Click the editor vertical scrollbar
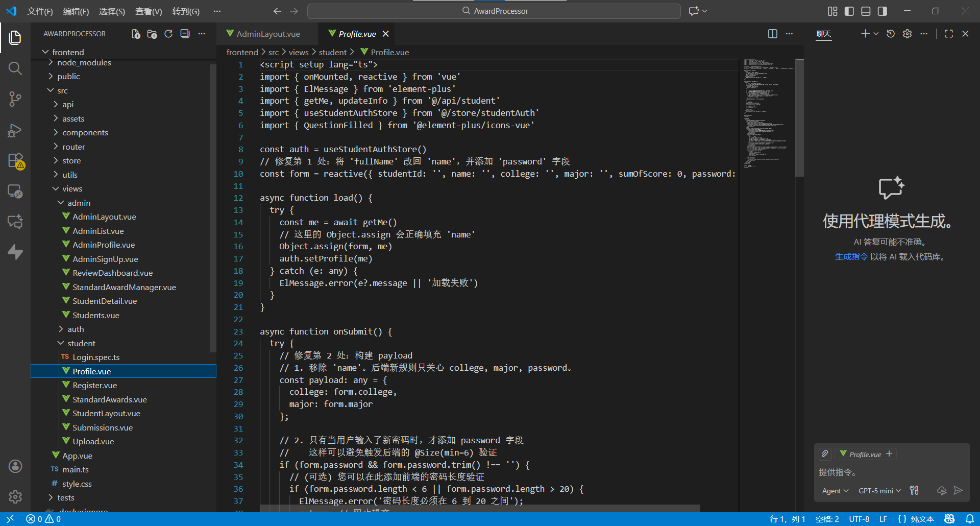 (x=800, y=117)
